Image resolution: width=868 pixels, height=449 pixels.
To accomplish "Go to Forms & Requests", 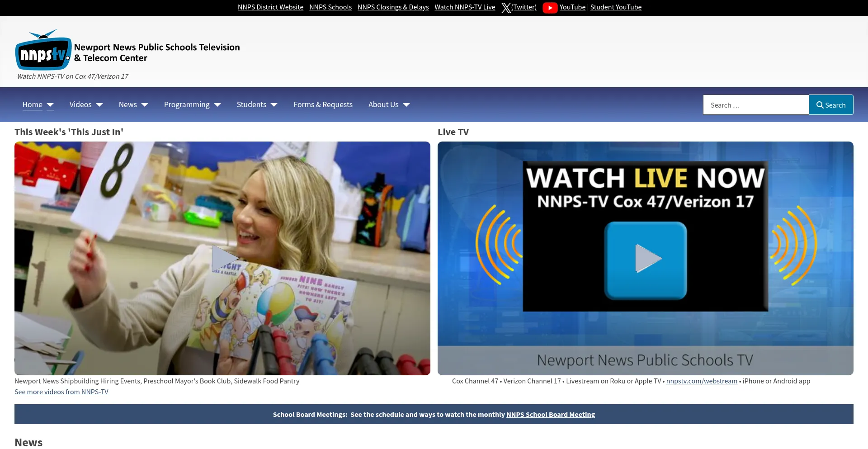I will coord(323,104).
